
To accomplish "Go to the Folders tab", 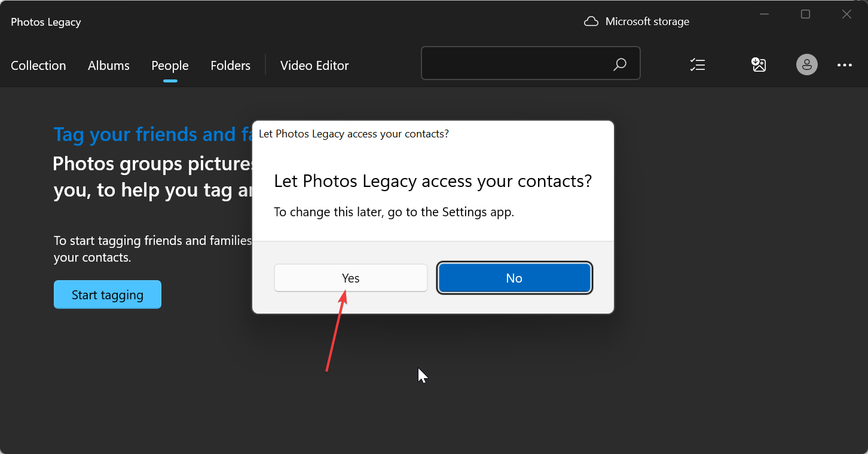I will [230, 66].
